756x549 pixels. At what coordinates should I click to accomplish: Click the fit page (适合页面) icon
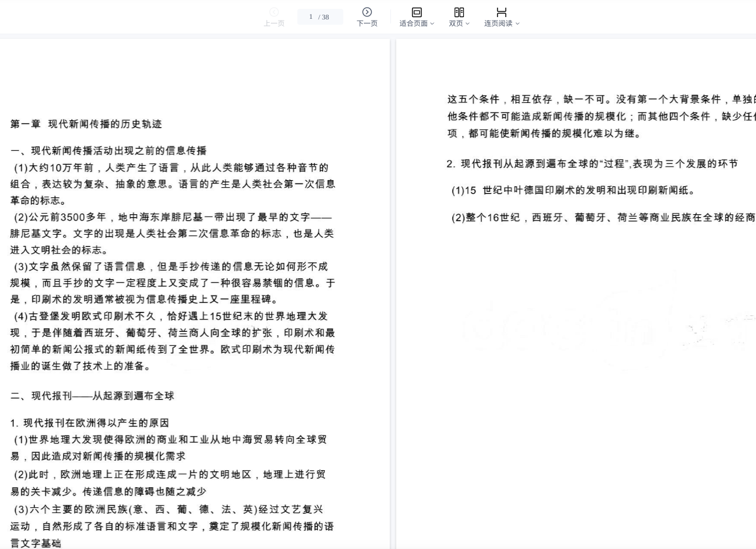(416, 12)
